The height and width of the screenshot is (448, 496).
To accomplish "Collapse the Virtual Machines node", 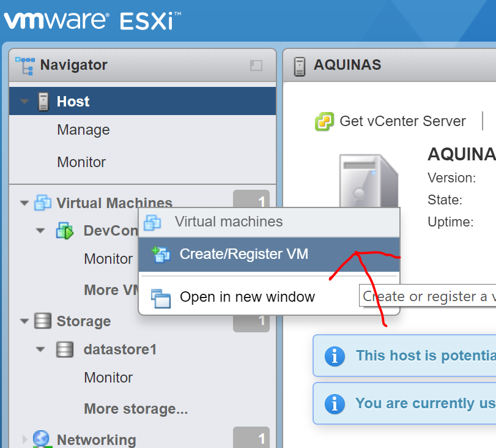I will pyautogui.click(x=24, y=203).
